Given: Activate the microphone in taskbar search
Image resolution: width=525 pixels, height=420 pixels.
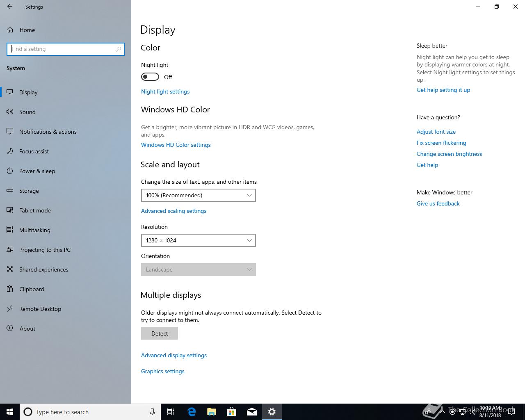Looking at the screenshot, I should (152, 412).
